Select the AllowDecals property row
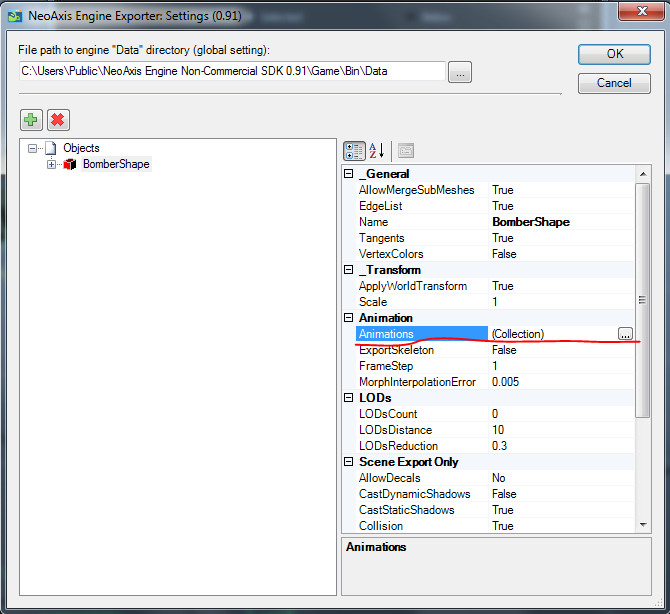Image resolution: width=670 pixels, height=614 pixels. tap(494, 478)
